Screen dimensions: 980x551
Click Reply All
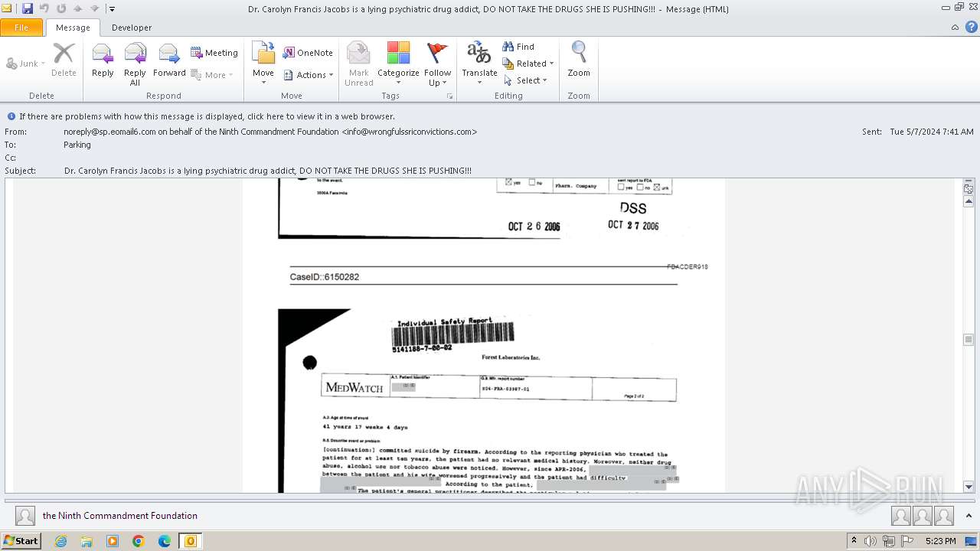point(135,64)
